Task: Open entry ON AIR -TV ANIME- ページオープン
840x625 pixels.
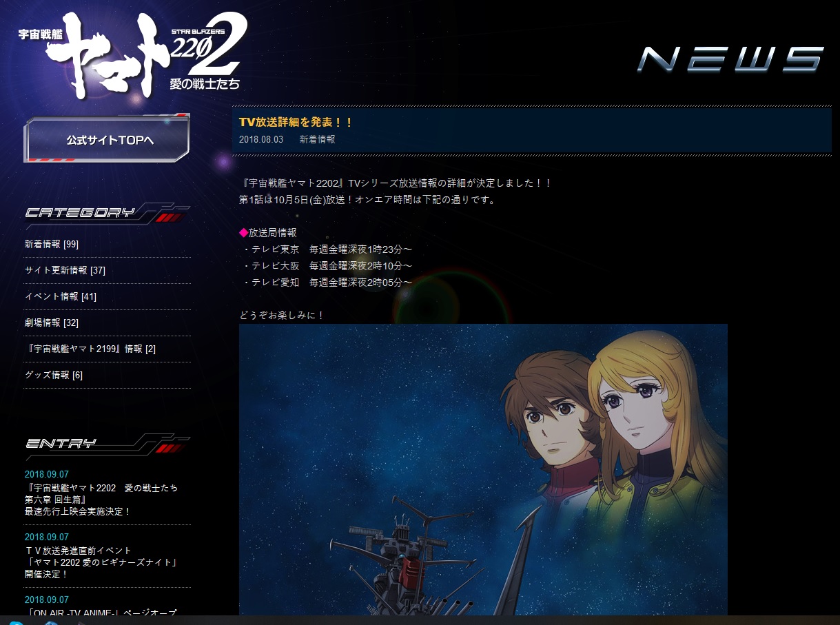Action: (x=101, y=612)
